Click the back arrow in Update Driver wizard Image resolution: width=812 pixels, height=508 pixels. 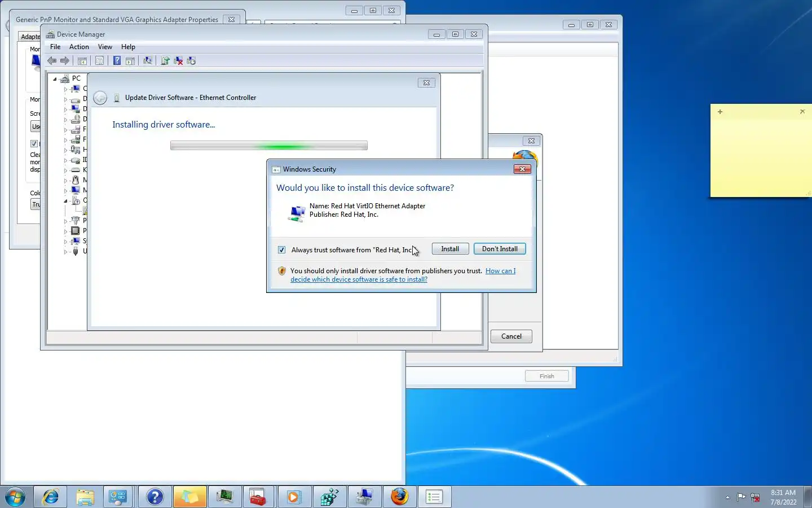tap(100, 98)
